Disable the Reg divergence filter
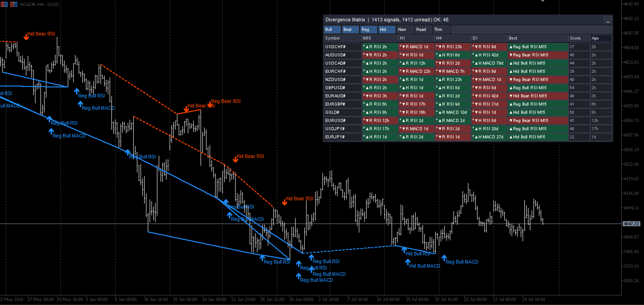 [x=368, y=30]
